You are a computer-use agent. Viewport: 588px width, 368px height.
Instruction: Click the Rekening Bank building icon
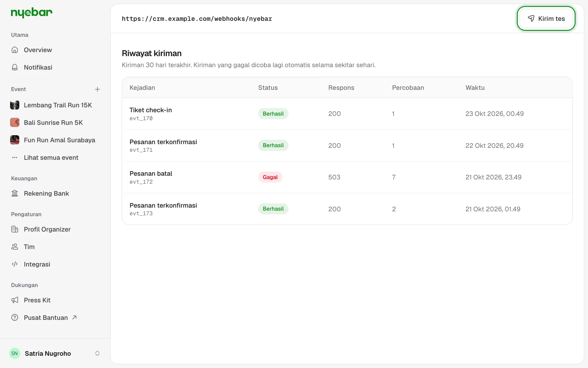15,194
